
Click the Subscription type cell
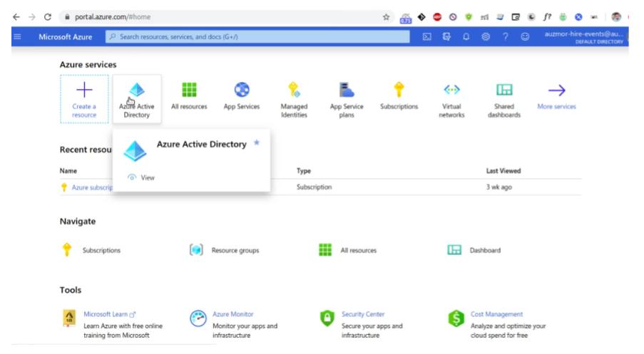[315, 187]
